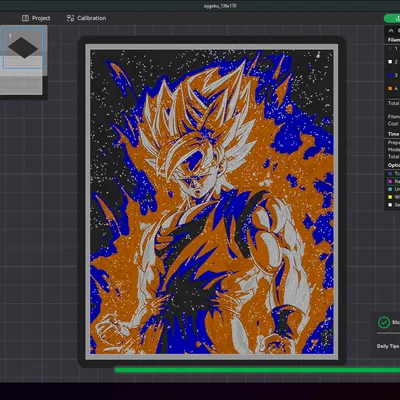The image size is (400, 400).
Task: Click filament 3 blue color swatch
Action: click(x=390, y=75)
